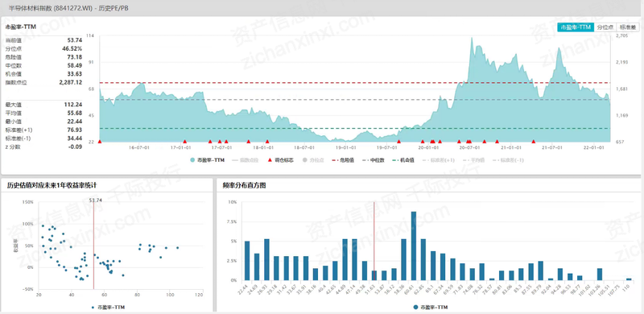
Task: Click the 机会值 value 33.63
Action: [x=75, y=73]
